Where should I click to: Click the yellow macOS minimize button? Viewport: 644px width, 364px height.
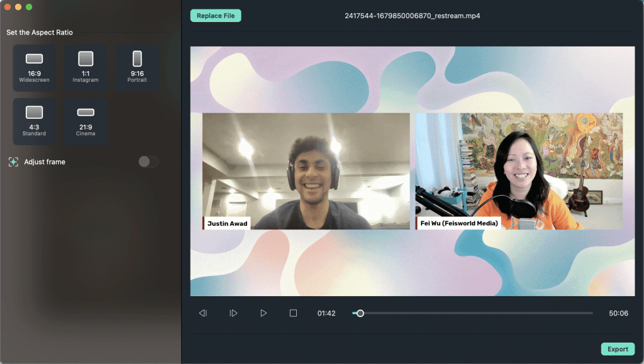tap(18, 6)
